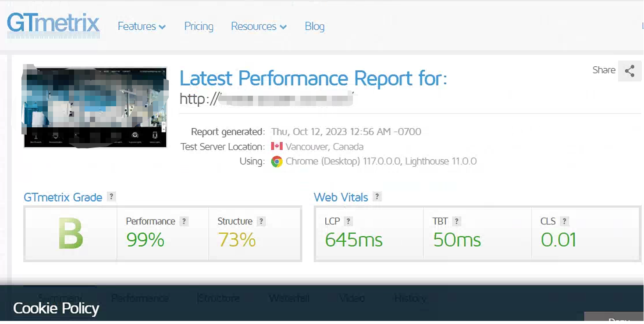Expand the Features dropdown menu
Screen dimensions: 644x324
[141, 26]
